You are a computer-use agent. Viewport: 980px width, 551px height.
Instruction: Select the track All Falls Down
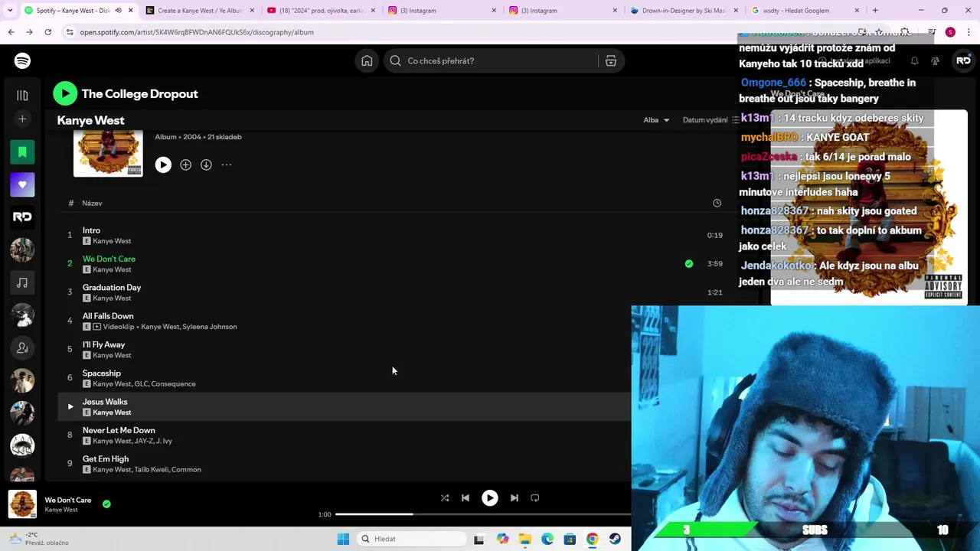pyautogui.click(x=108, y=316)
